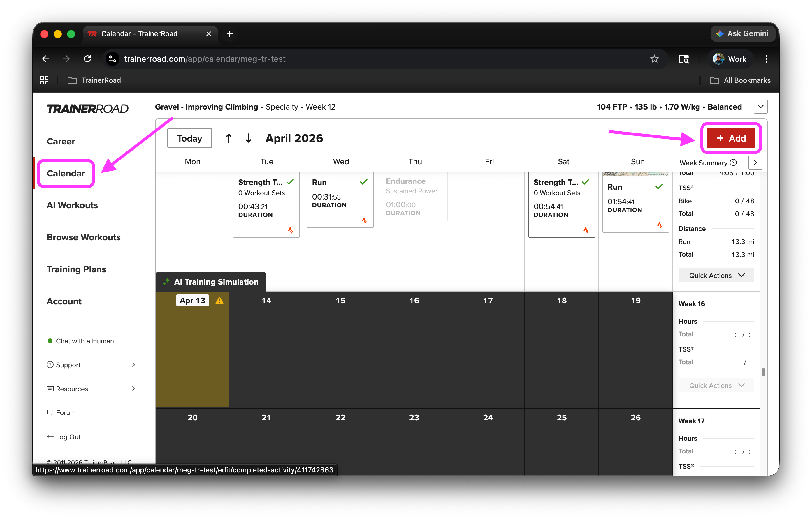
Task: Open Quick Actions dropdown for Week 16
Action: tap(716, 386)
